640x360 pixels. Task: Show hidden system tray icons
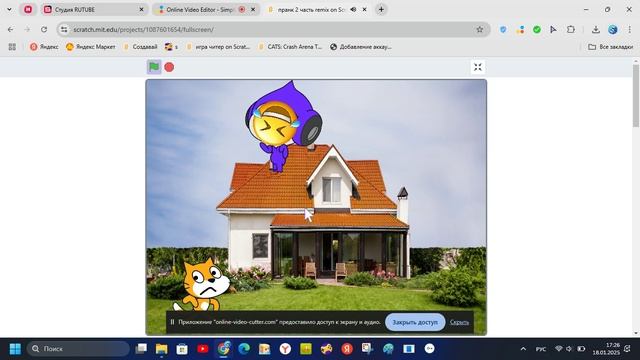(523, 349)
